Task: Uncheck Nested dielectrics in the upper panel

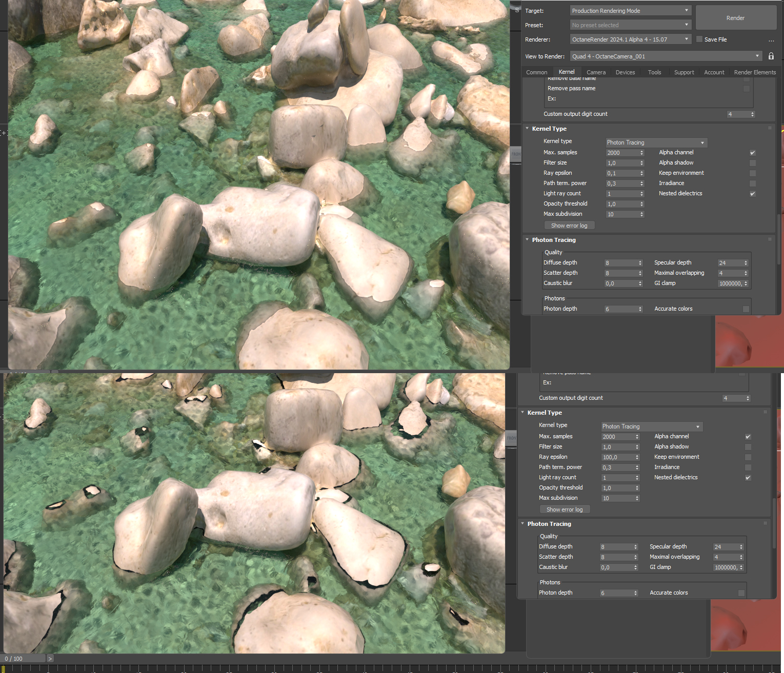Action: pos(753,194)
